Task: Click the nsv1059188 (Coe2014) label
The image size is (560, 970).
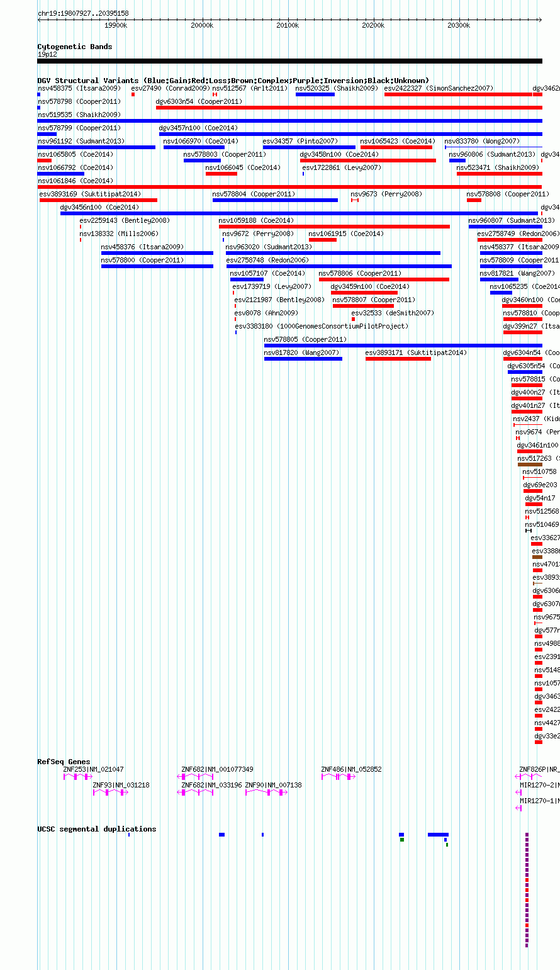Action: tap(256, 220)
